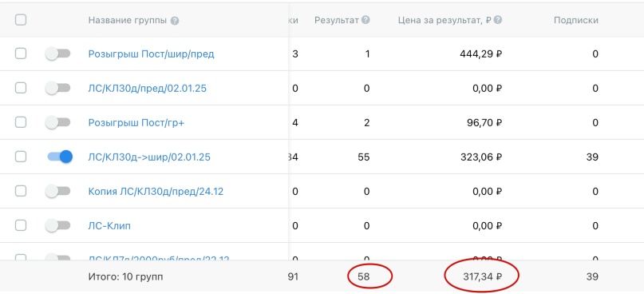Viewport: 644px width, 294px height.
Task: Click the Итого: 10 групп label
Action: tap(125, 276)
